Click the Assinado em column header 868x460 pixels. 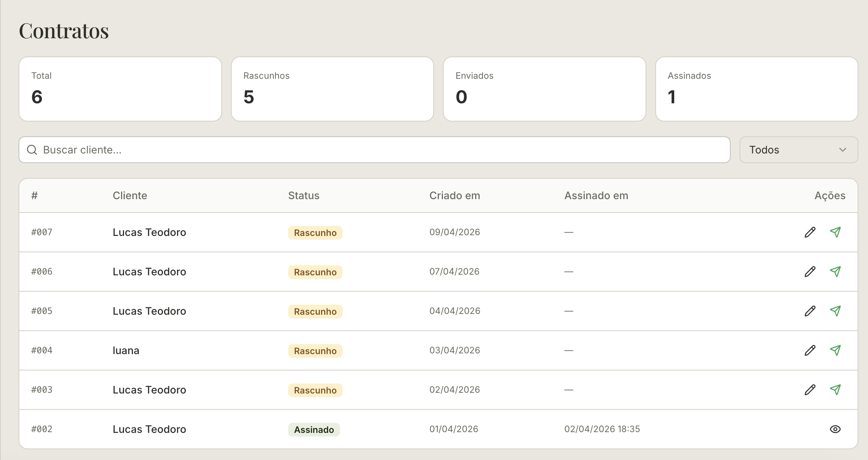(x=596, y=195)
